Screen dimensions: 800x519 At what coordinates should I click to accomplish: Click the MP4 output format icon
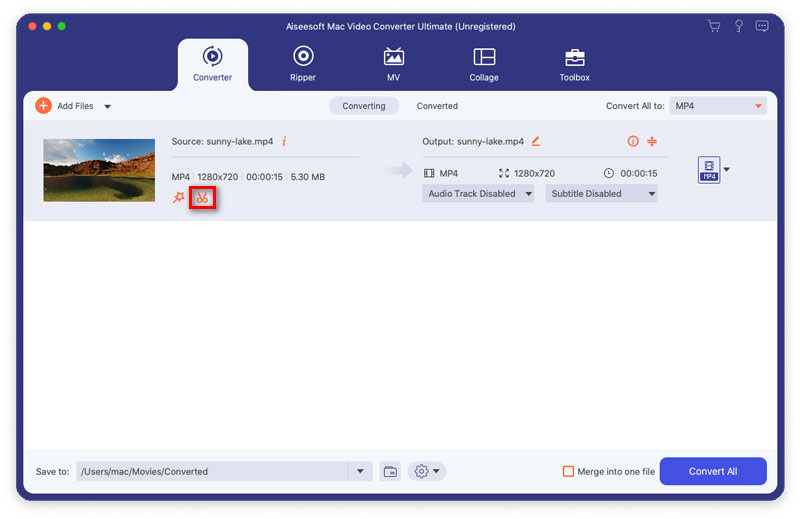(x=709, y=169)
